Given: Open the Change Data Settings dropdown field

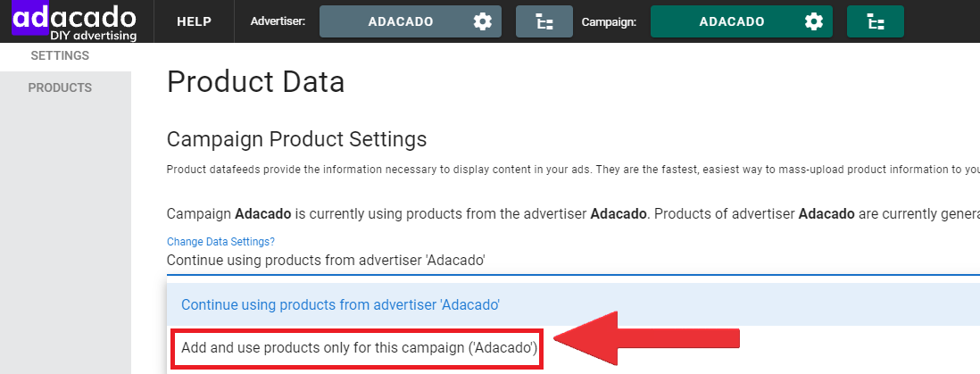Looking at the screenshot, I should point(573,260).
